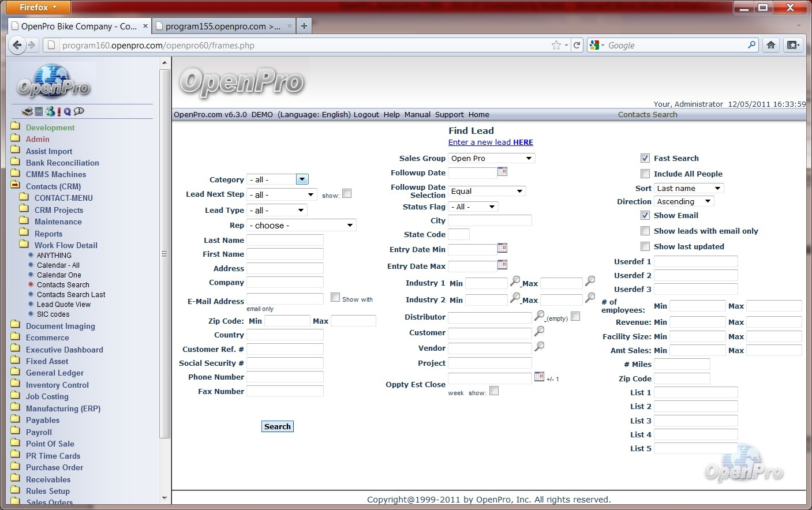Viewport: 812px width, 510px height.
Task: Switch to the program155.openpro.com tab
Action: tap(222, 26)
